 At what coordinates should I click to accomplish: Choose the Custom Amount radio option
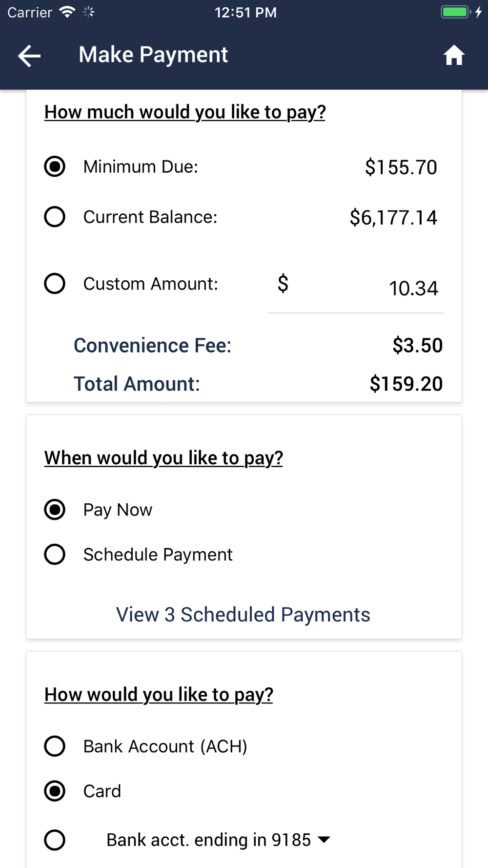tap(55, 284)
